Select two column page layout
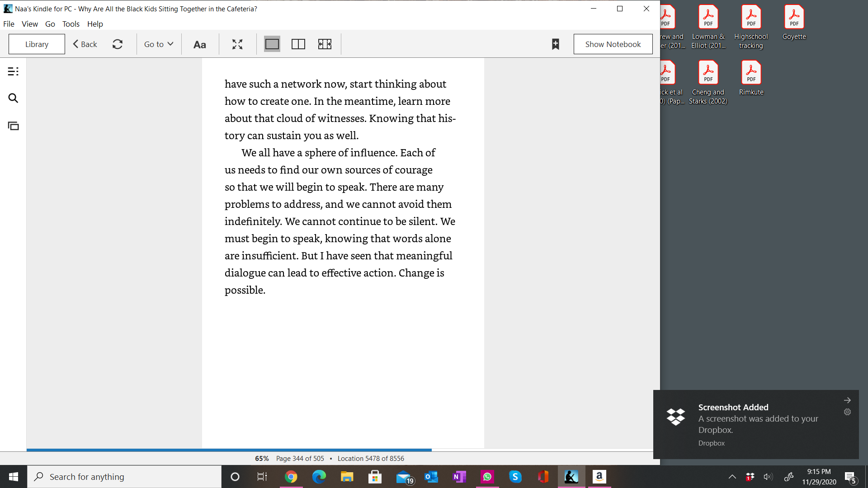 298,44
